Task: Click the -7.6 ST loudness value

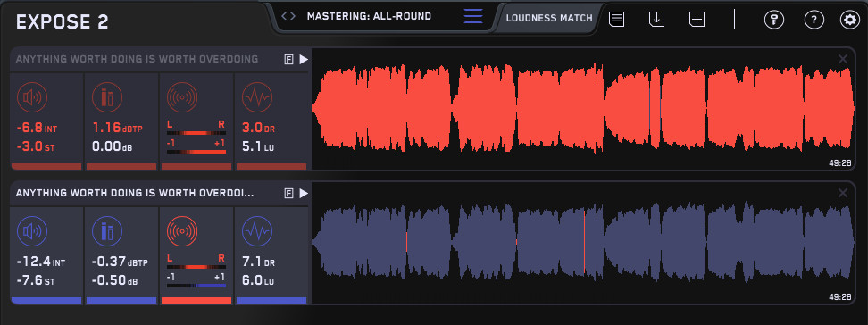Action: click(36, 280)
